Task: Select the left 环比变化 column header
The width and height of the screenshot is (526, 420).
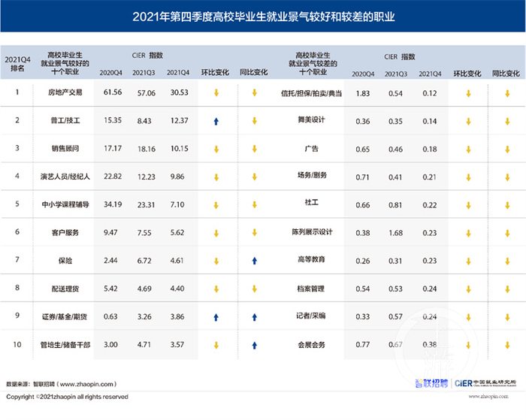Action: (215, 72)
